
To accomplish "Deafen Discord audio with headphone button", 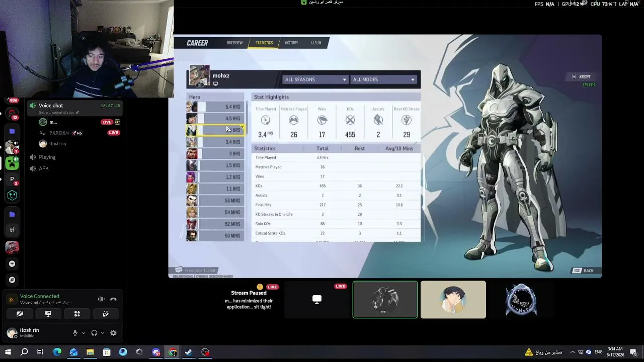I will point(94,333).
